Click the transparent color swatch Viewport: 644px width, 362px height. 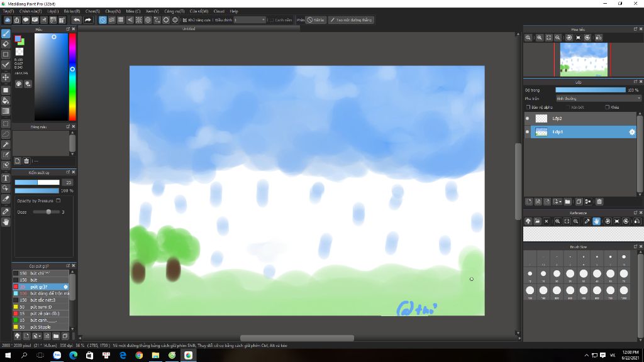[x=19, y=52]
